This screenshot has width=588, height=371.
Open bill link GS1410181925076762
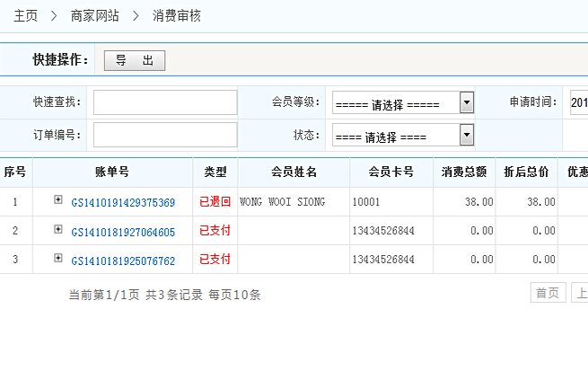(x=123, y=260)
